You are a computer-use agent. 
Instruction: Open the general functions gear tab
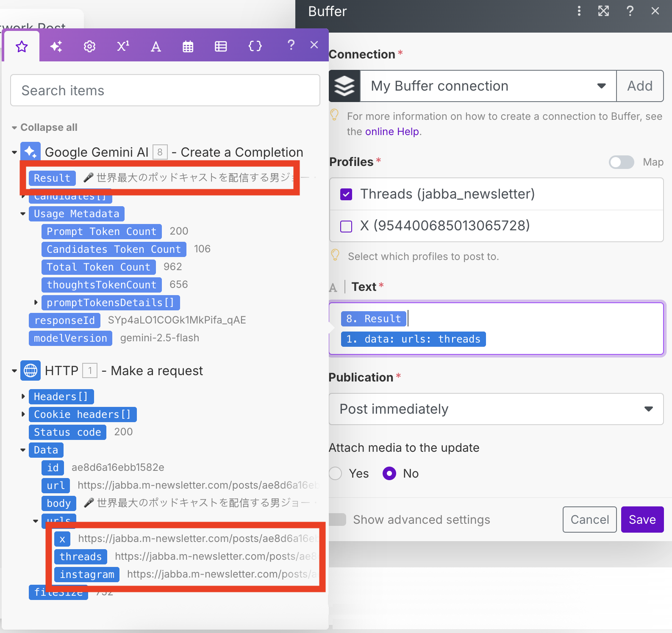(89, 46)
